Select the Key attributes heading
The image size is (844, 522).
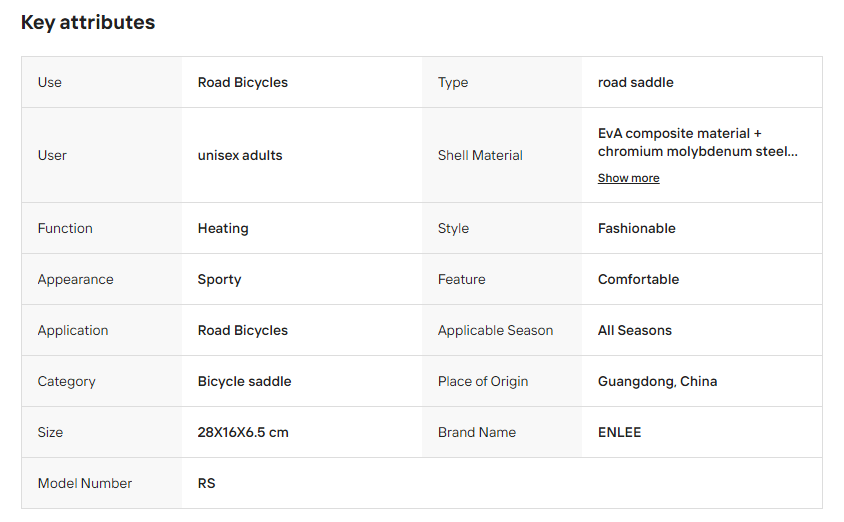[88, 23]
